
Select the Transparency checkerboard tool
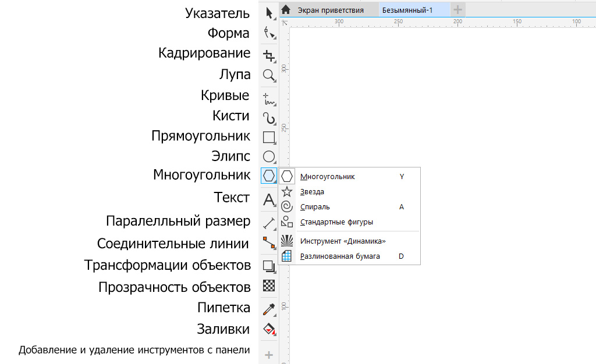point(268,286)
